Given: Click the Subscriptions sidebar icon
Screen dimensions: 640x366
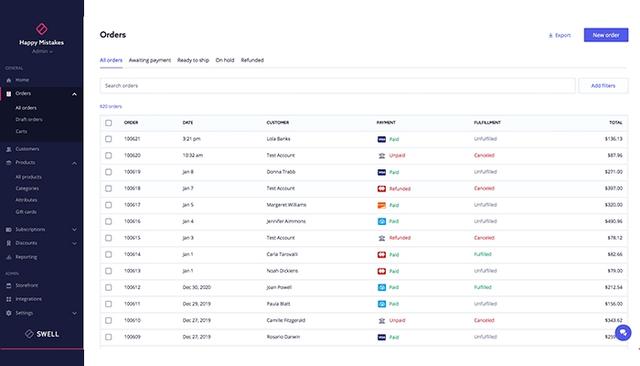Looking at the screenshot, I should coord(9,230).
